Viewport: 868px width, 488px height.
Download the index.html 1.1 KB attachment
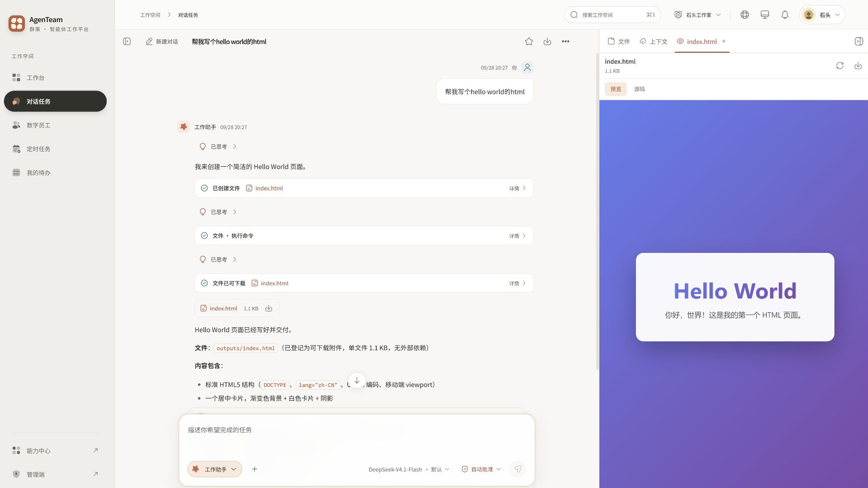click(269, 309)
